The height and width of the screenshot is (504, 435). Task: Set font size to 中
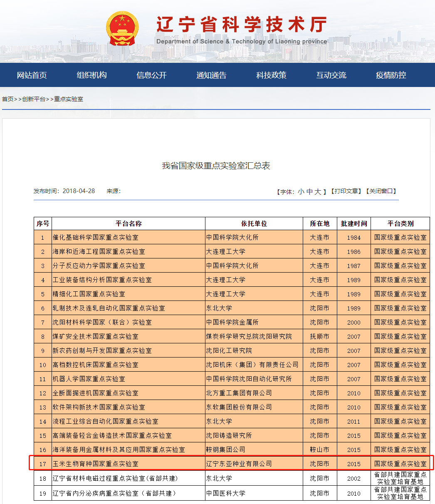point(309,191)
